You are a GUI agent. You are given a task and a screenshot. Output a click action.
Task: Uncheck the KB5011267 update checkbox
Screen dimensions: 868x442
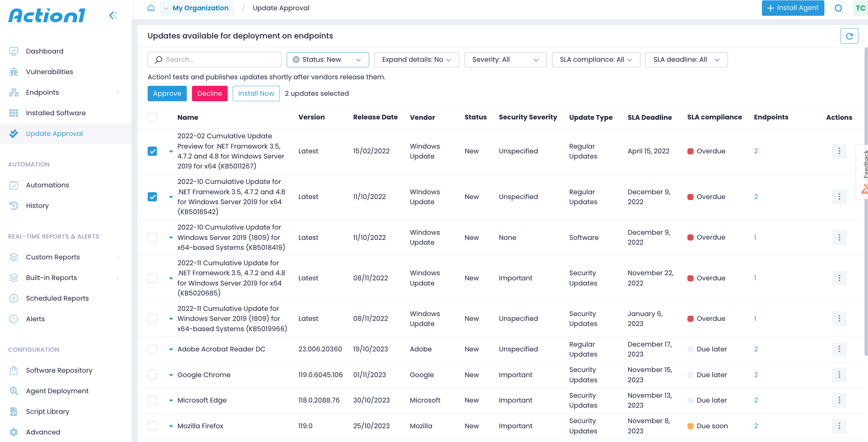(x=152, y=151)
